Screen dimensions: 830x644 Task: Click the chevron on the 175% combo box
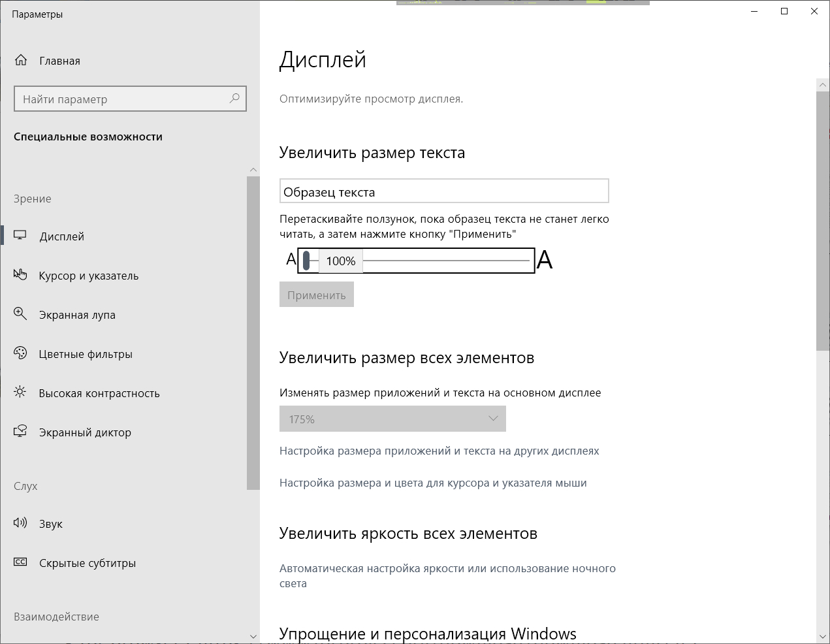(493, 419)
